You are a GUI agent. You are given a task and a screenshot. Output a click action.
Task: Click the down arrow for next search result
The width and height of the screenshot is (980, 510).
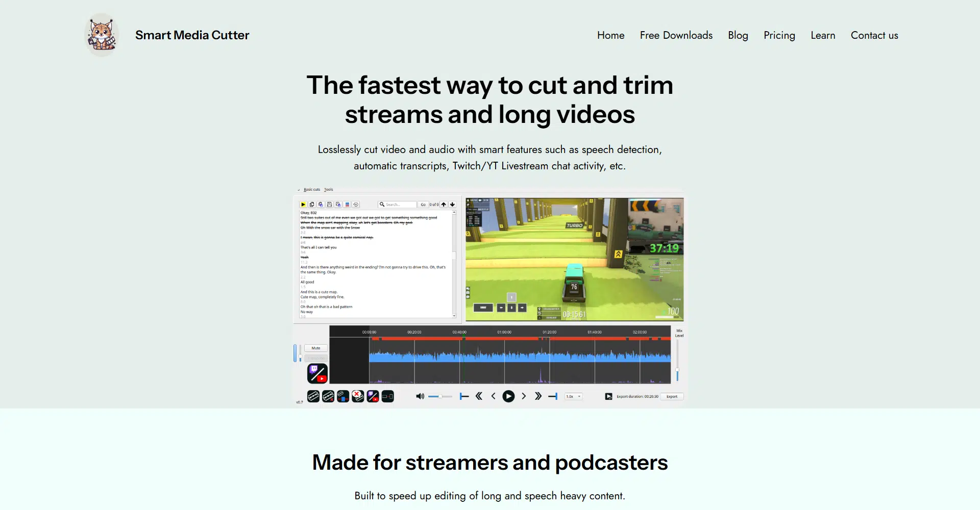tap(452, 205)
